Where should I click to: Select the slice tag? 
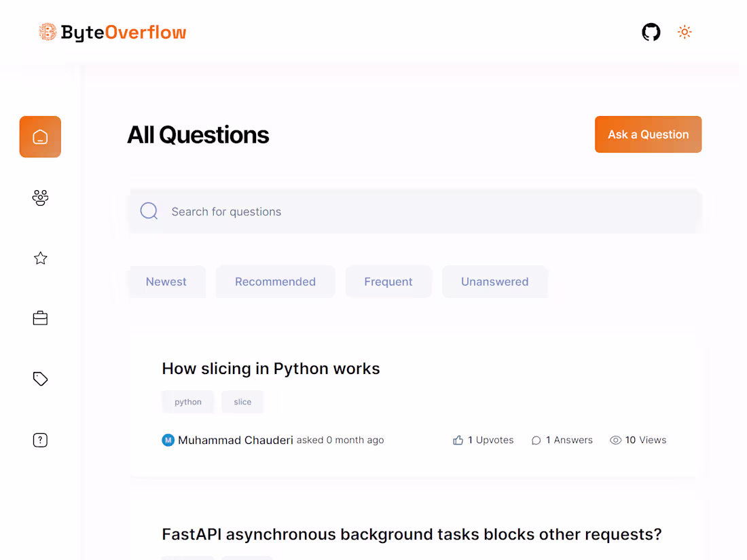click(x=242, y=401)
